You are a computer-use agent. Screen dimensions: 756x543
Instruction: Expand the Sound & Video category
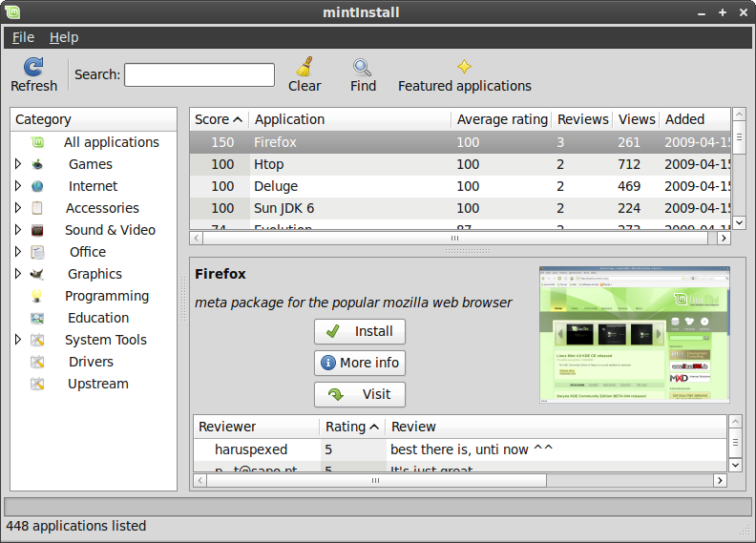click(18, 229)
